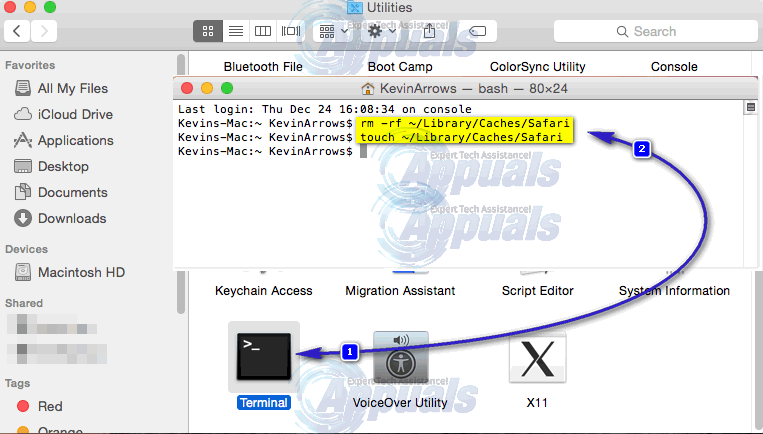Click the Script Editor label
The width and height of the screenshot is (763, 434).
538,291
